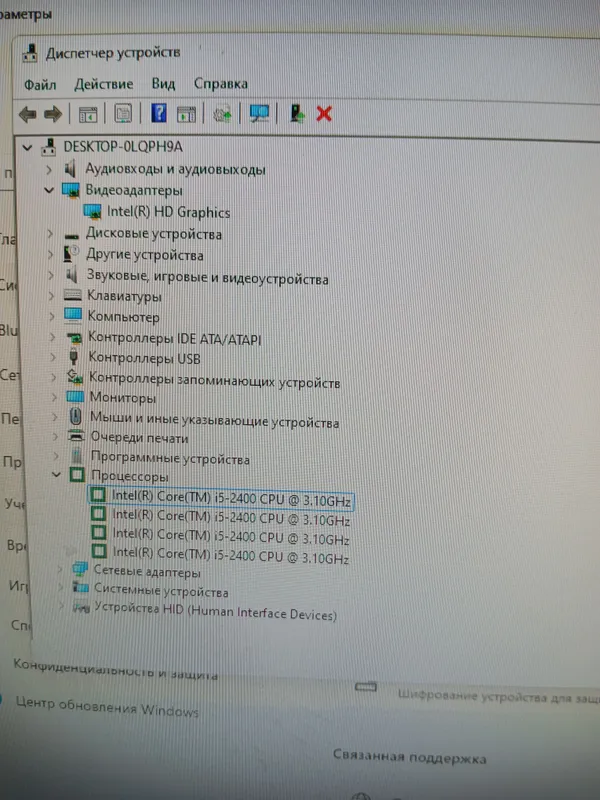Click the mouse icon beside Мыши

(x=76, y=416)
